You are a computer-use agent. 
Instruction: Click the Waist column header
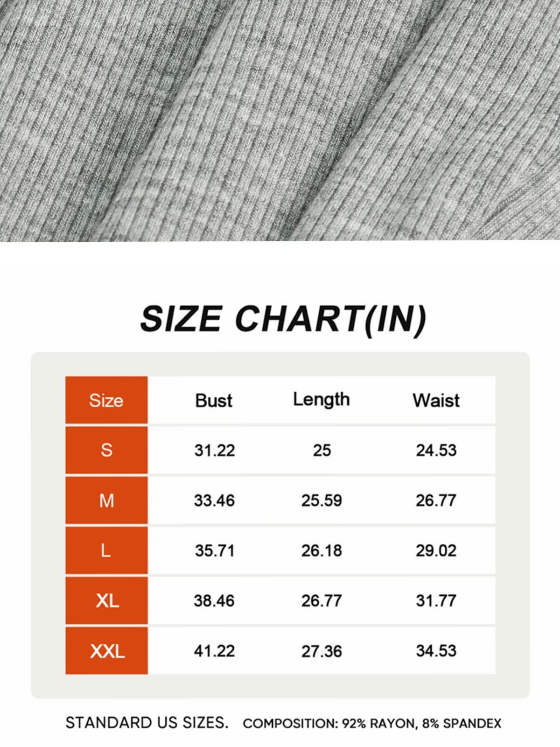coord(436,401)
